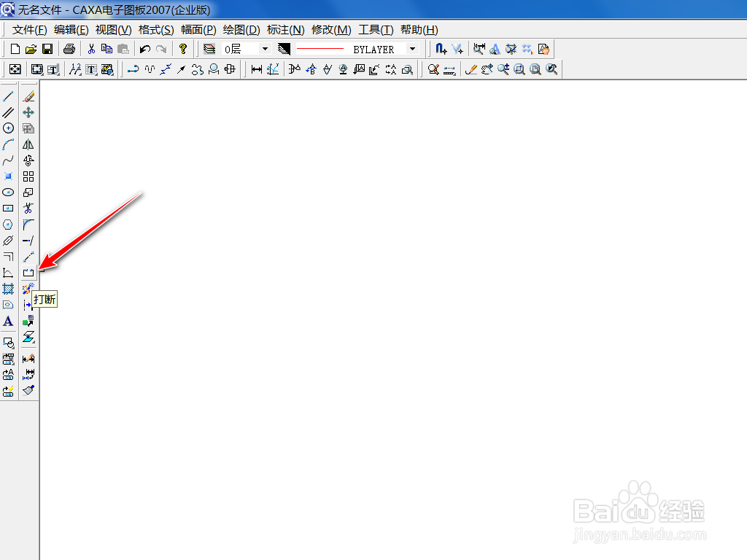The image size is (747, 560).
Task: Select the Centerline tool
Action: click(8, 241)
